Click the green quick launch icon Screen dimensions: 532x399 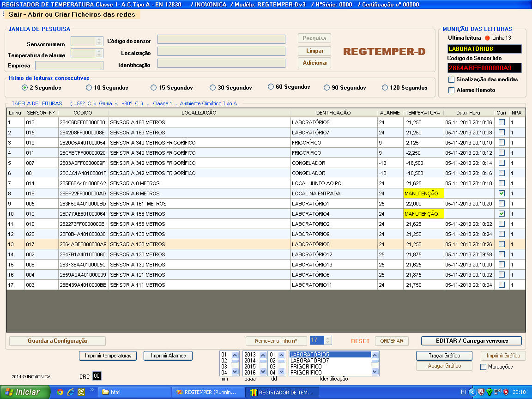[81, 392]
